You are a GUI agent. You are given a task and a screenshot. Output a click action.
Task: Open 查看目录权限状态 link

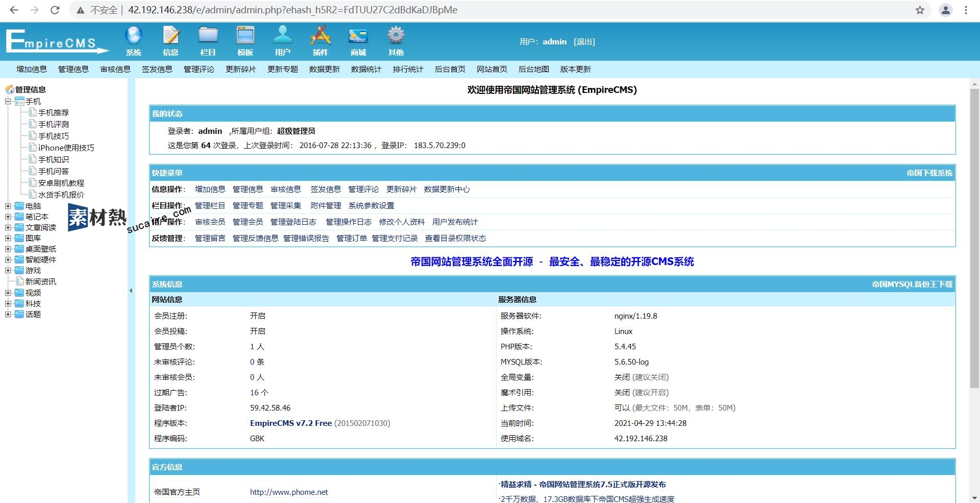456,238
